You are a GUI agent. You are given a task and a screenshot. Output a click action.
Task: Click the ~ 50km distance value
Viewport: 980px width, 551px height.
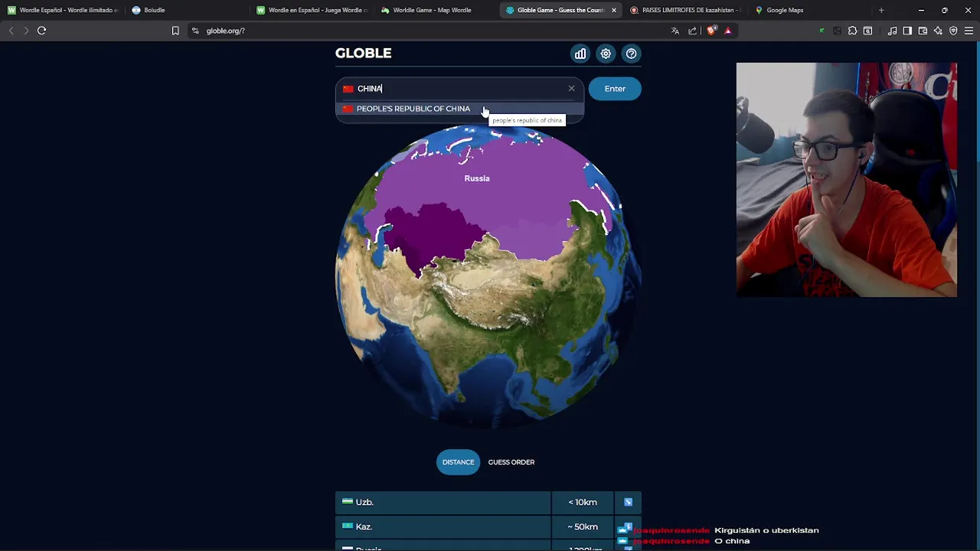[583, 527]
